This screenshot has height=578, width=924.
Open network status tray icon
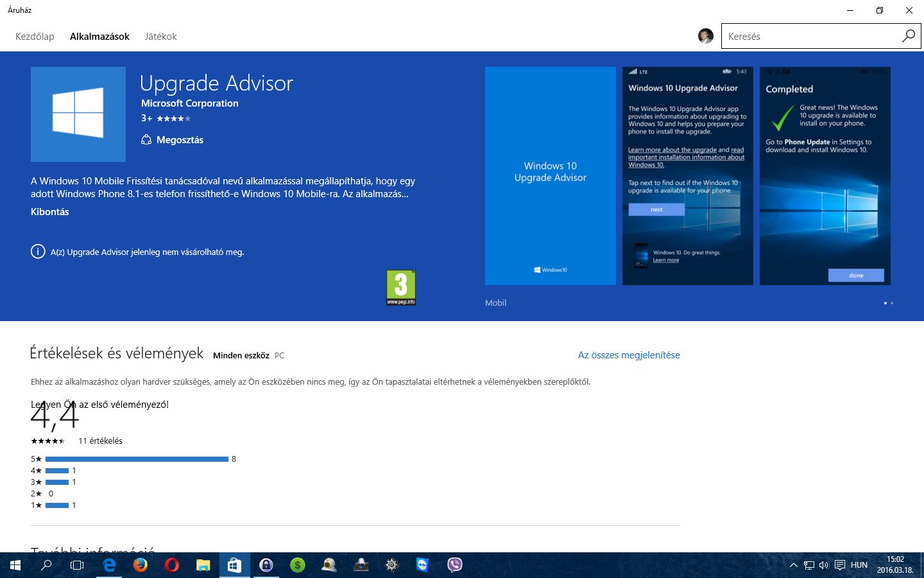[809, 565]
